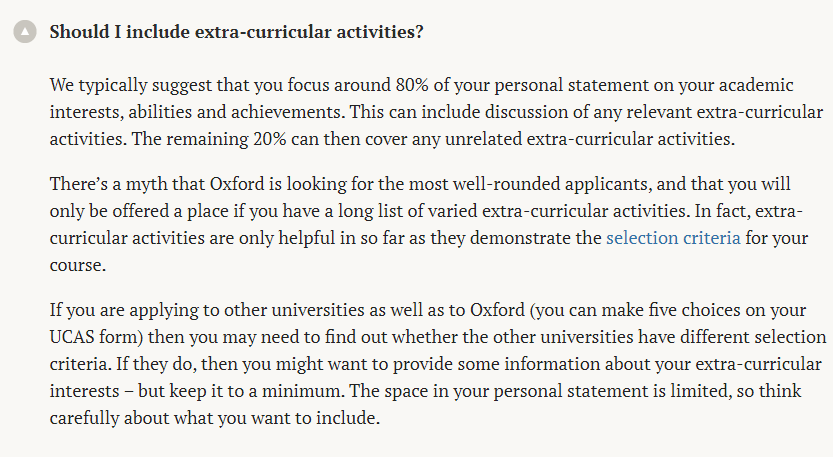Click the paragraph starting 'We typically suggest'
Screen dimensions: 833x457
click(436, 112)
